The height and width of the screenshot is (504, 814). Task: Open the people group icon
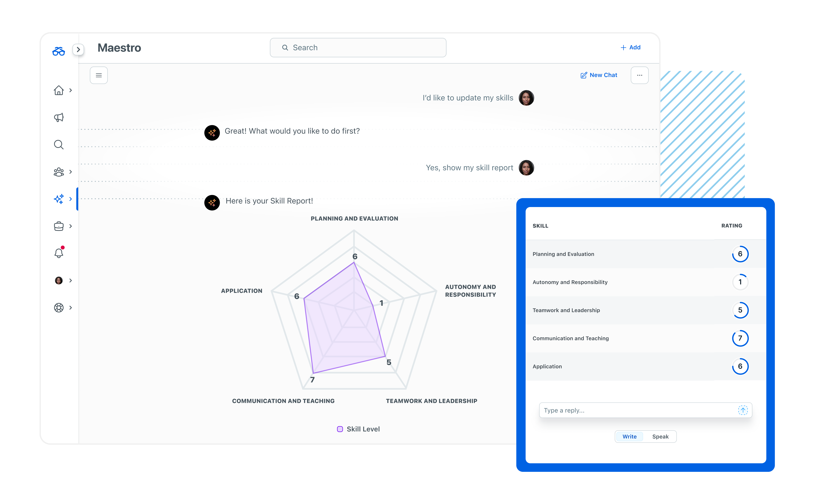coord(59,172)
